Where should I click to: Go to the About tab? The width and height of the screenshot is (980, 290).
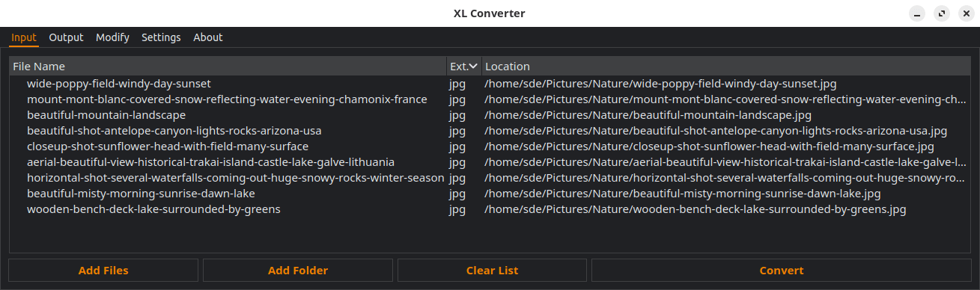(x=207, y=37)
